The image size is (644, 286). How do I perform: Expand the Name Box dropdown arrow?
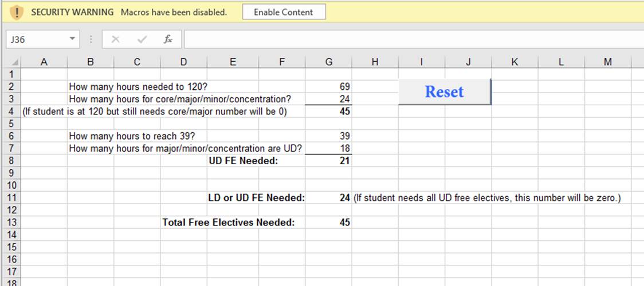[x=72, y=39]
